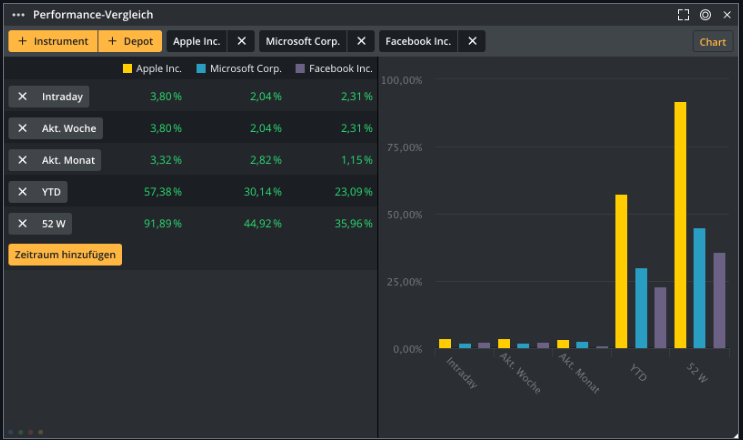Remove the Intraday period row
743x440 pixels.
(22, 97)
